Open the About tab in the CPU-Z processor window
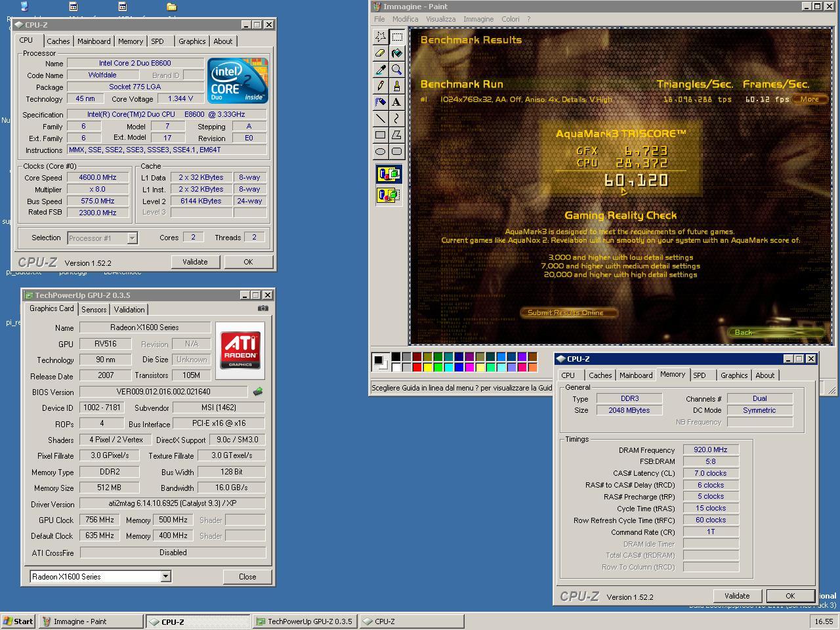Screen dimensions: 840x630 [x=223, y=41]
